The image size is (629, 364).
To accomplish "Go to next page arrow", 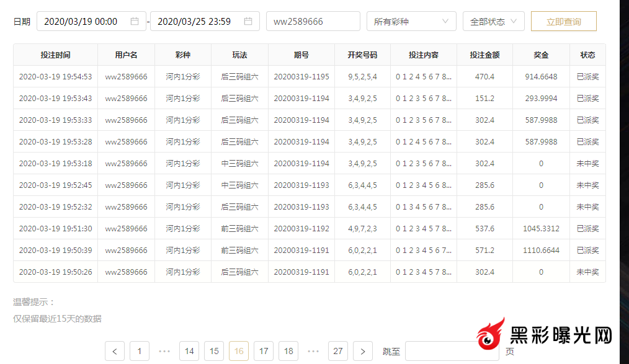I will click(x=363, y=351).
